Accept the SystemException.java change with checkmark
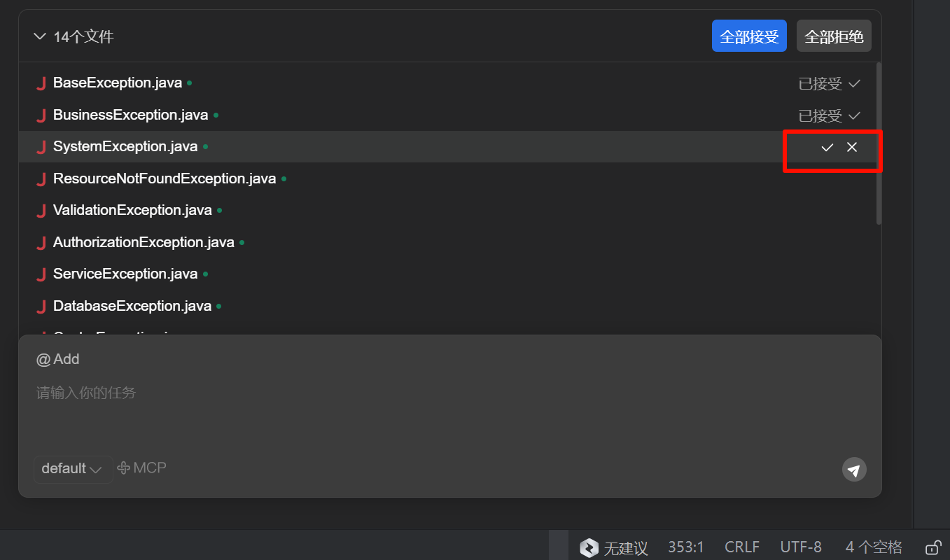950x560 pixels. 827,147
